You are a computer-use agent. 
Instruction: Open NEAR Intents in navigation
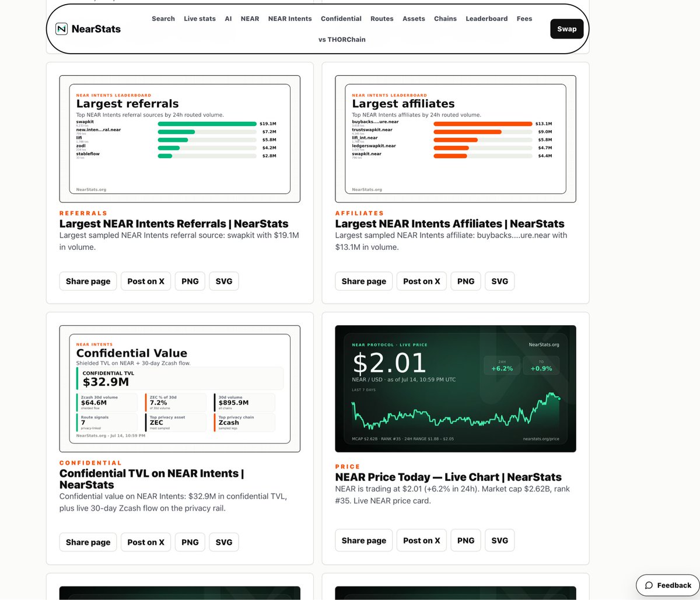(290, 19)
